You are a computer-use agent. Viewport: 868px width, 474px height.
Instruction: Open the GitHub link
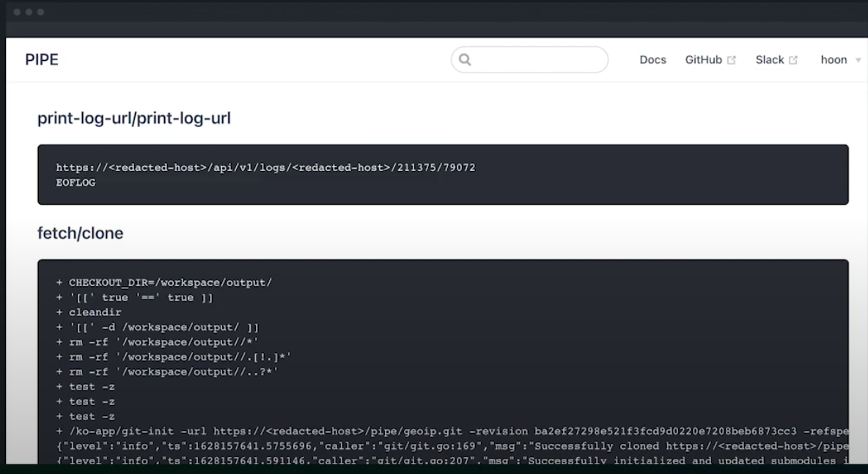tap(704, 60)
